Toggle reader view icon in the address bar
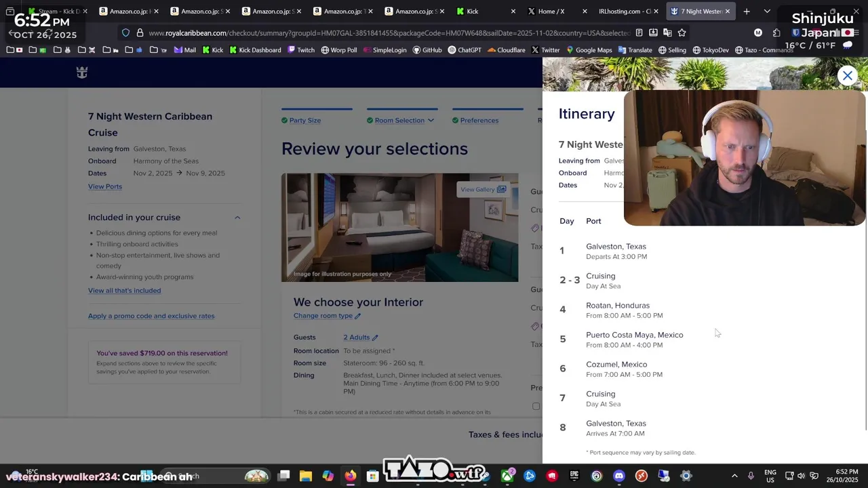This screenshot has width=868, height=488. 639,33
